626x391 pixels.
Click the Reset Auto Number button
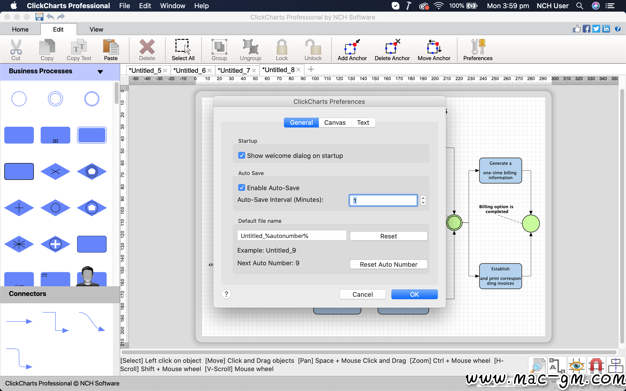388,264
